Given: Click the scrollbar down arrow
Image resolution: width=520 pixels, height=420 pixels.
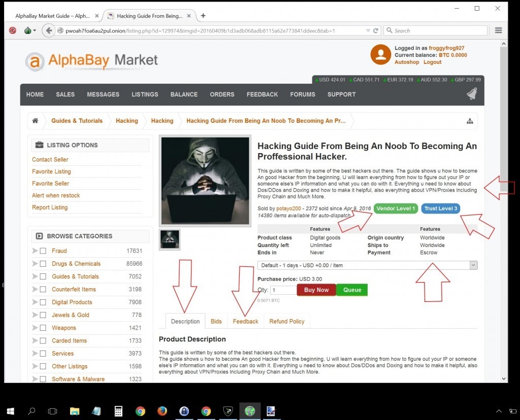Looking at the screenshot, I should pos(504,378).
